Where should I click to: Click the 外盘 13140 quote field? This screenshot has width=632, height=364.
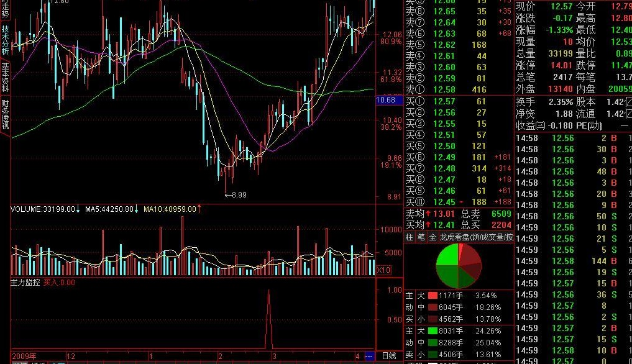[544, 88]
